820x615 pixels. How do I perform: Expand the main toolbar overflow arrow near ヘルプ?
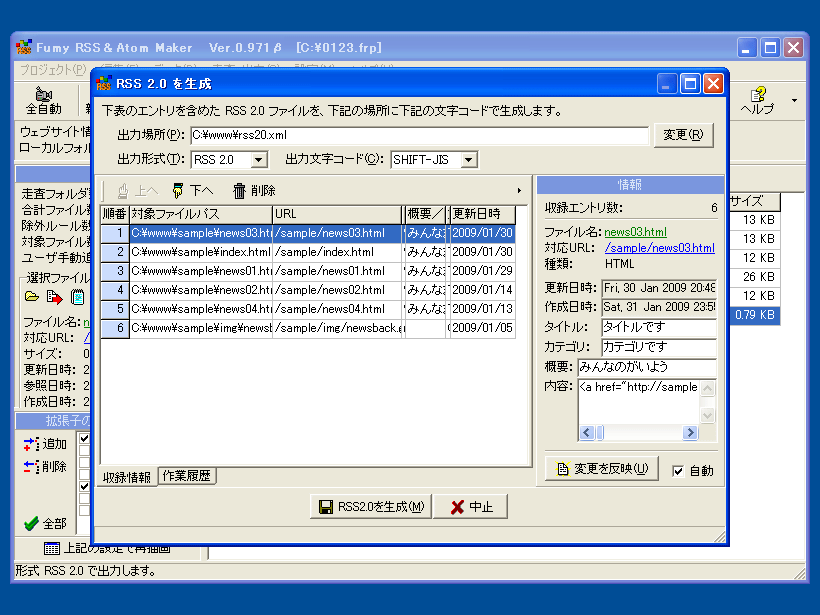click(x=794, y=100)
